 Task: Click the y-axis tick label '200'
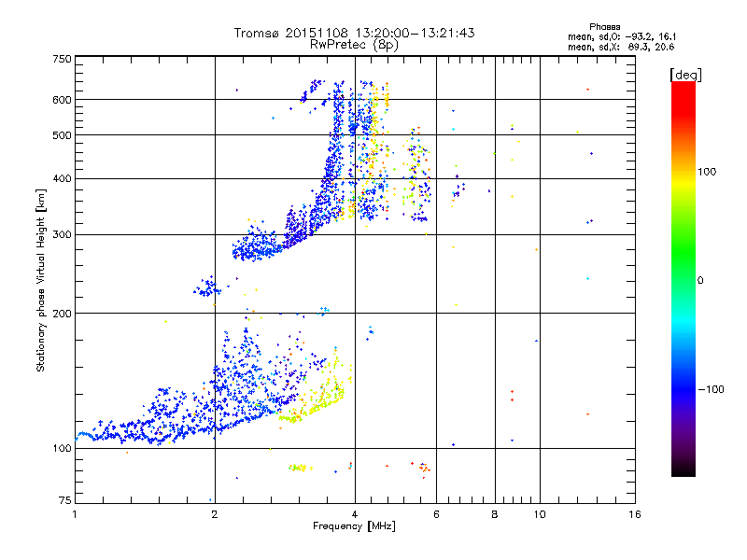(62, 314)
